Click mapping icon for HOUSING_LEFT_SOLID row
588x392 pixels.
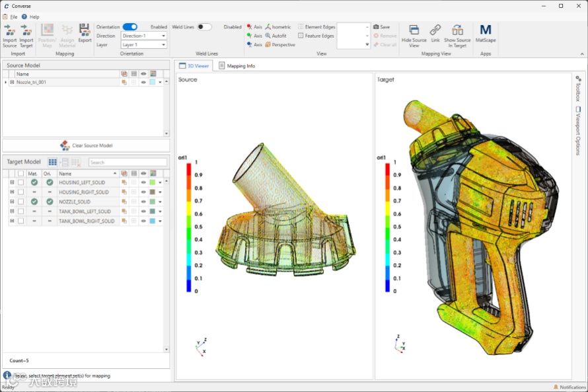[x=124, y=182]
